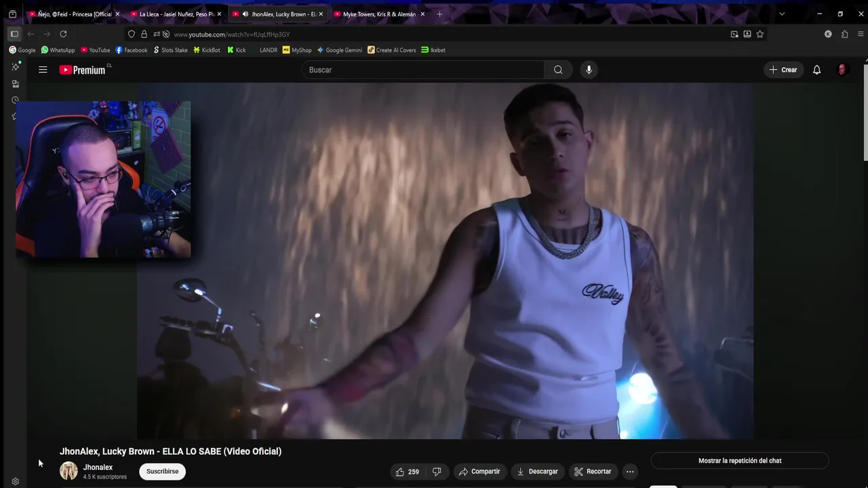The width and height of the screenshot is (868, 488).
Task: Open the recent browsing icon in top-left corner
Action: tap(12, 14)
